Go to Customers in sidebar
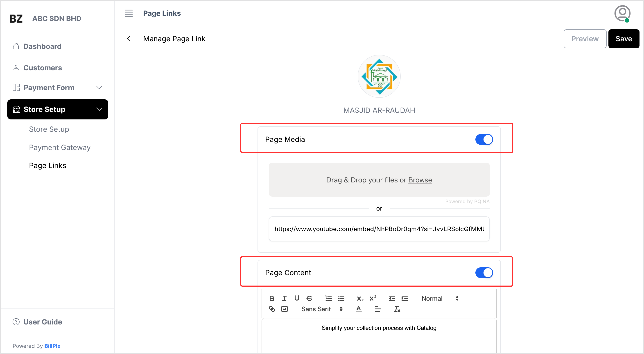 [43, 68]
